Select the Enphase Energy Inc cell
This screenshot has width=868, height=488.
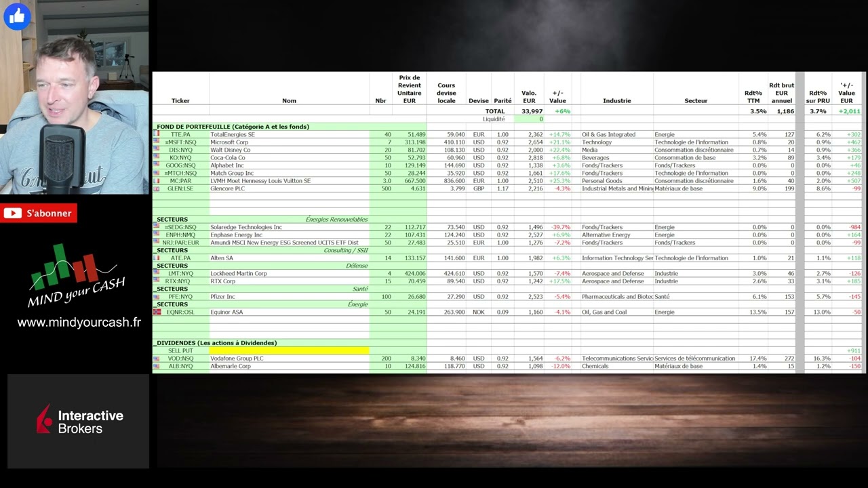pos(290,235)
